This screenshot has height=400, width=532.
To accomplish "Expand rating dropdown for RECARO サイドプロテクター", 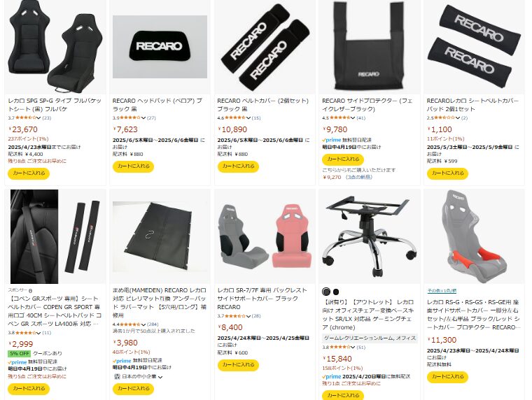I will point(353,117).
